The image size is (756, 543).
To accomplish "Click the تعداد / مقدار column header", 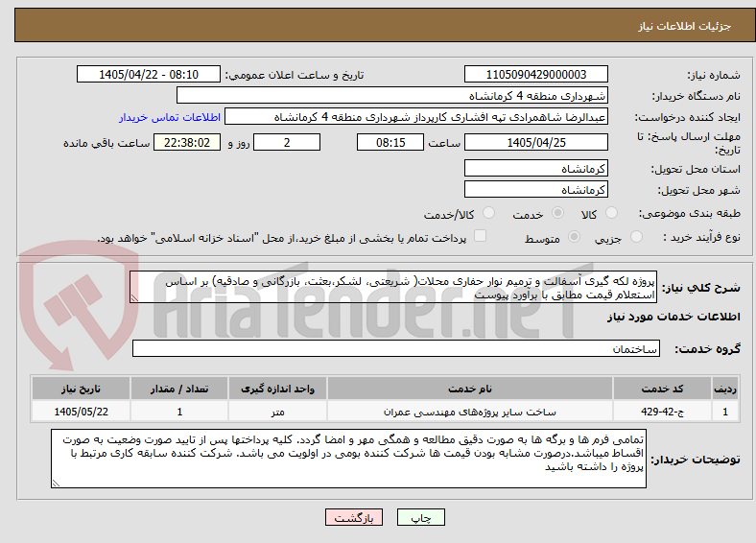I will [x=179, y=389].
